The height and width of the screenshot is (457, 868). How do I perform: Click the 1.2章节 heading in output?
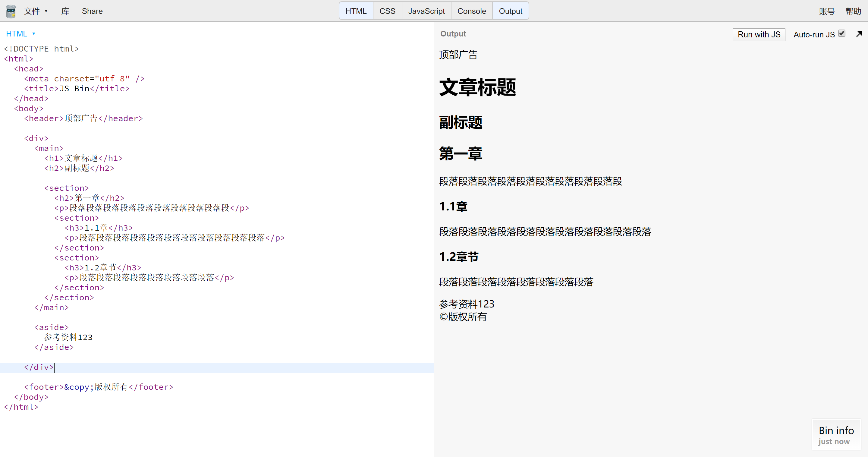459,257
